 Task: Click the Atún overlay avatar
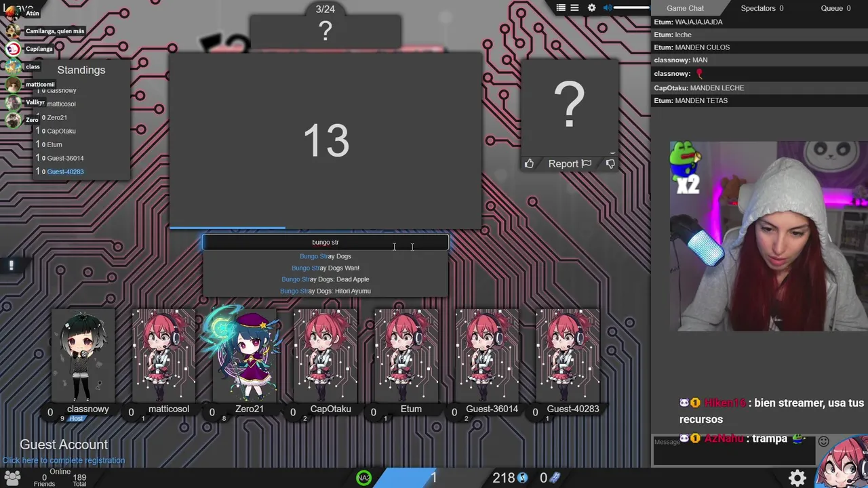tap(13, 13)
